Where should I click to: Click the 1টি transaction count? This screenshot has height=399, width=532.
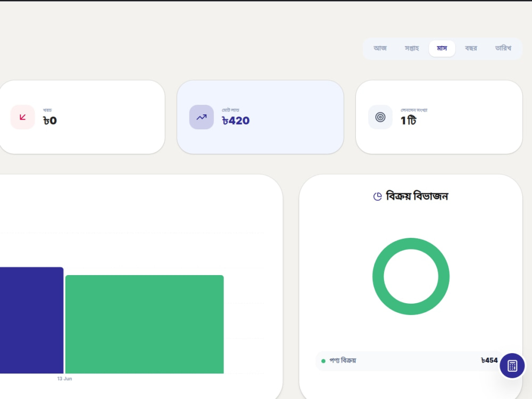(408, 120)
